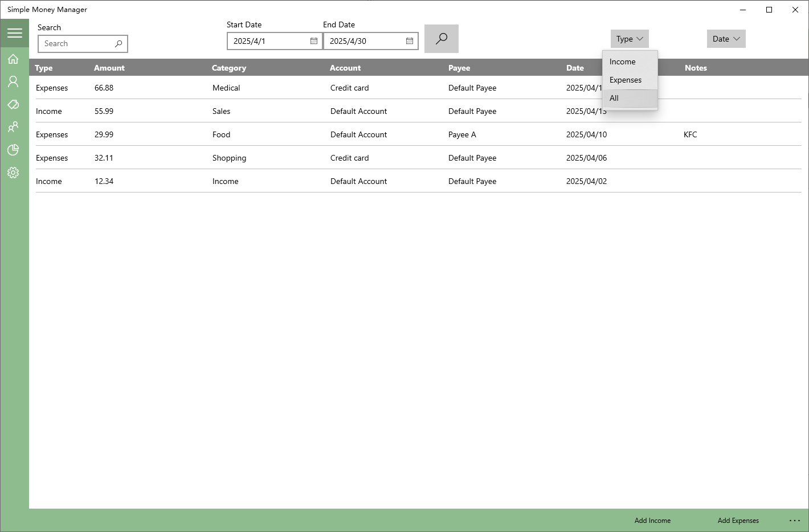Click the date 2025/04/10
809x532 pixels.
click(x=587, y=134)
